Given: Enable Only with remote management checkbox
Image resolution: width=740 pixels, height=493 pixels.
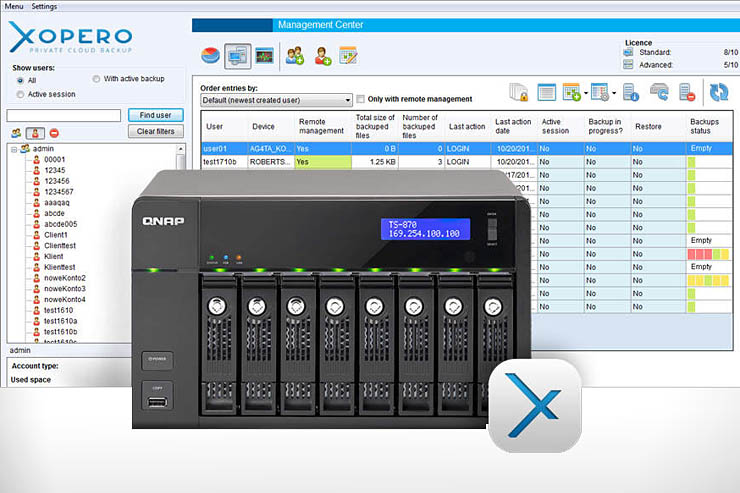Looking at the screenshot, I should (x=361, y=100).
